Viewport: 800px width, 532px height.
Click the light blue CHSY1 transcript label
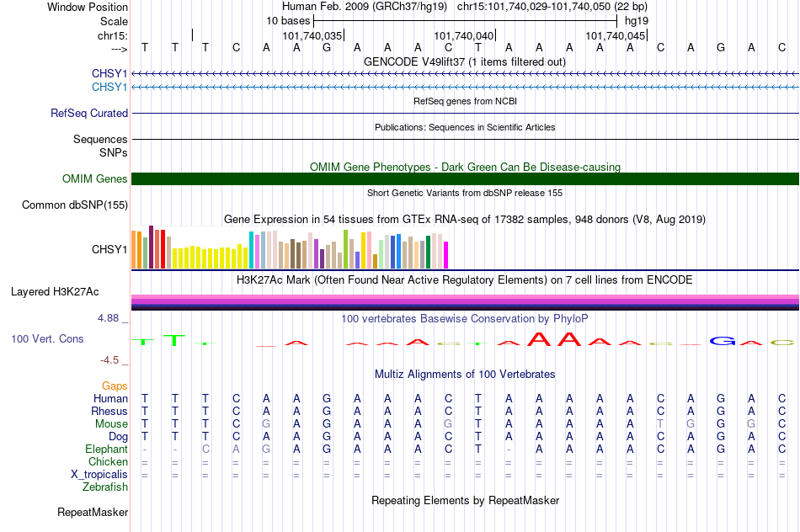pos(109,88)
